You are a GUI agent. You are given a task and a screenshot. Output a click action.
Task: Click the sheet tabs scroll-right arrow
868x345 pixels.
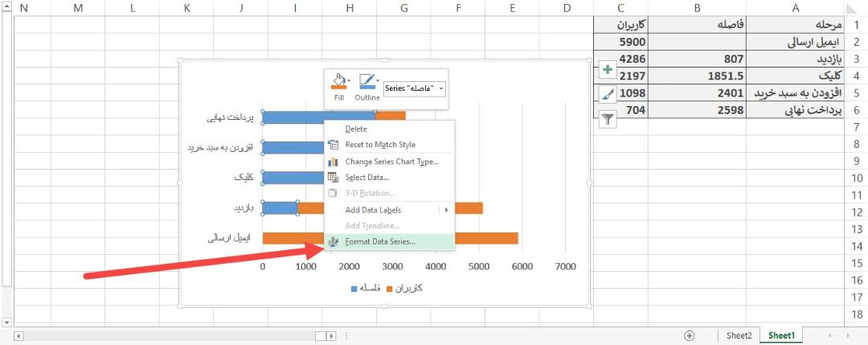(x=848, y=335)
